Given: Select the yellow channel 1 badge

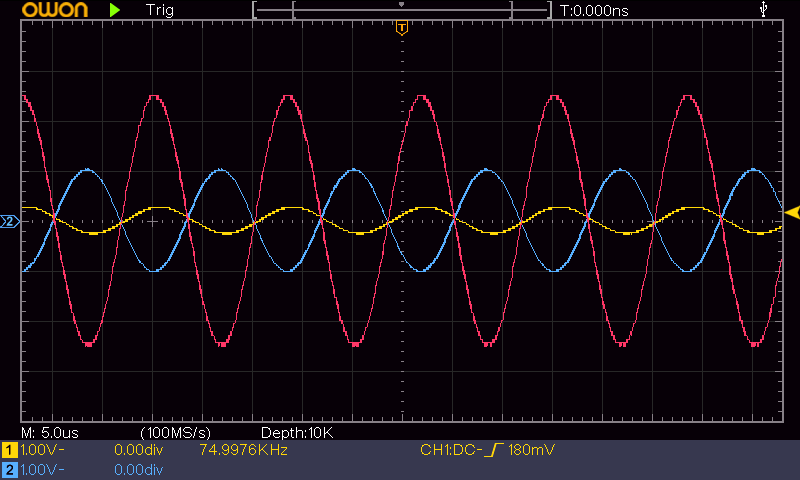Looking at the screenshot, I should [x=10, y=451].
